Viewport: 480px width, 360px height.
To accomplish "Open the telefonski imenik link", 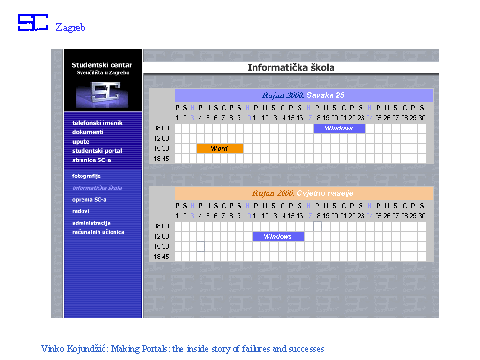I will click(x=97, y=123).
